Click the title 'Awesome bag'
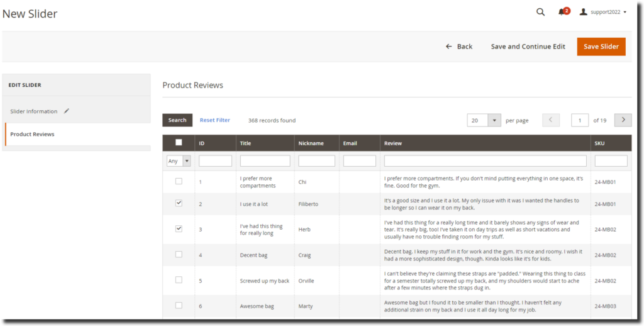 coord(257,306)
